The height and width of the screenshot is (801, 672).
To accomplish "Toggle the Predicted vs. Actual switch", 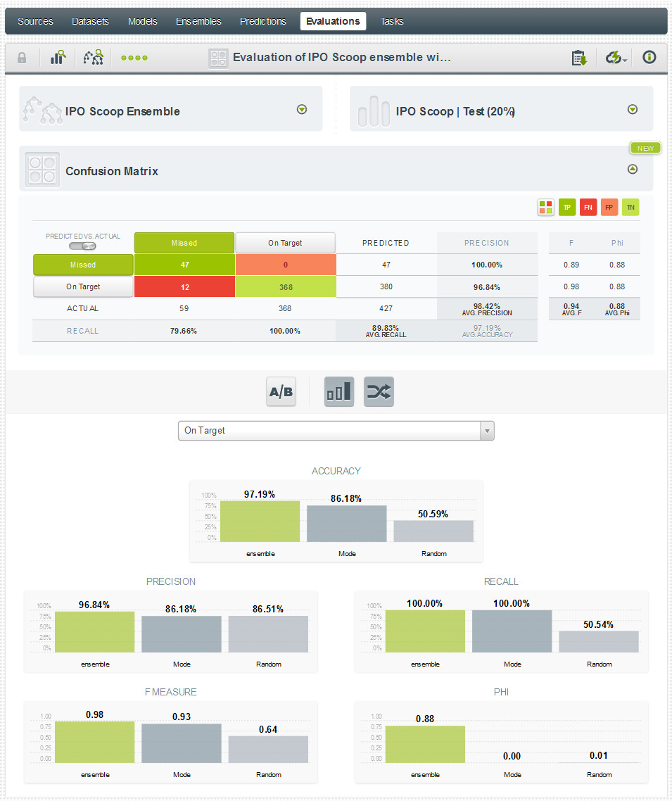I will [x=83, y=246].
